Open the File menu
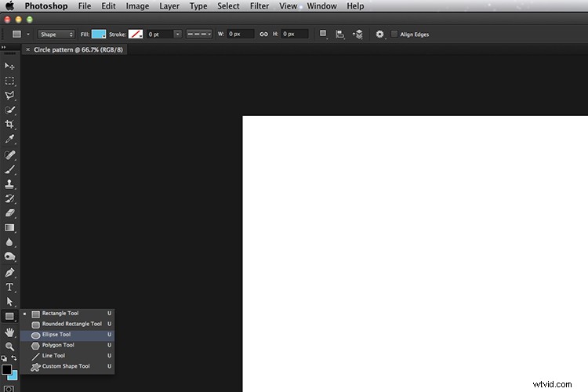 85,6
